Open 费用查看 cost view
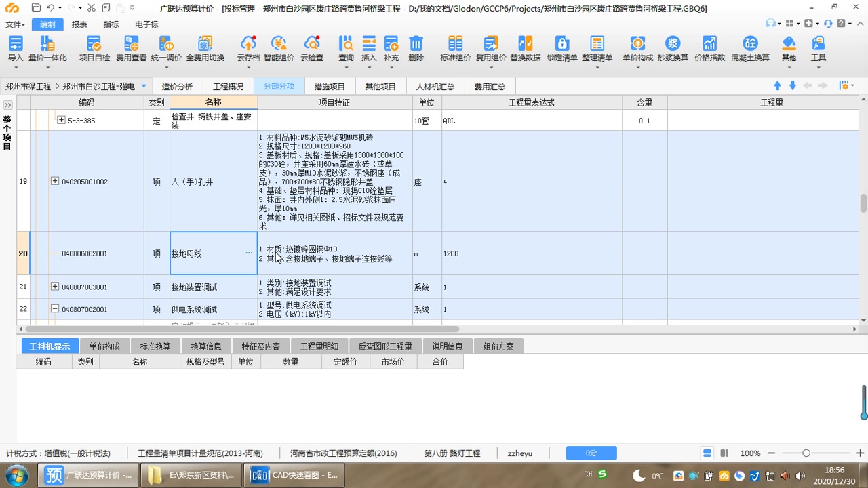868x488 pixels. [131, 49]
